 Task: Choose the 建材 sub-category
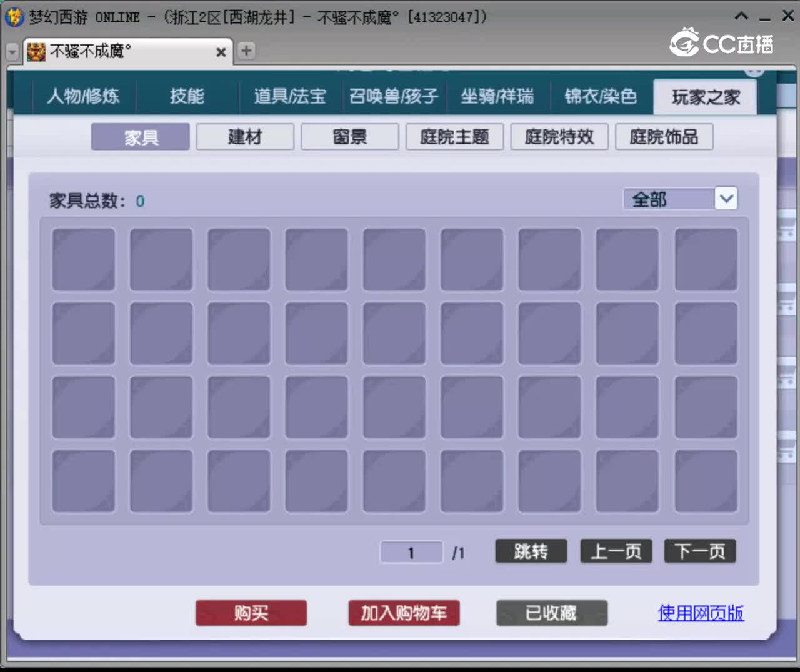tap(245, 137)
